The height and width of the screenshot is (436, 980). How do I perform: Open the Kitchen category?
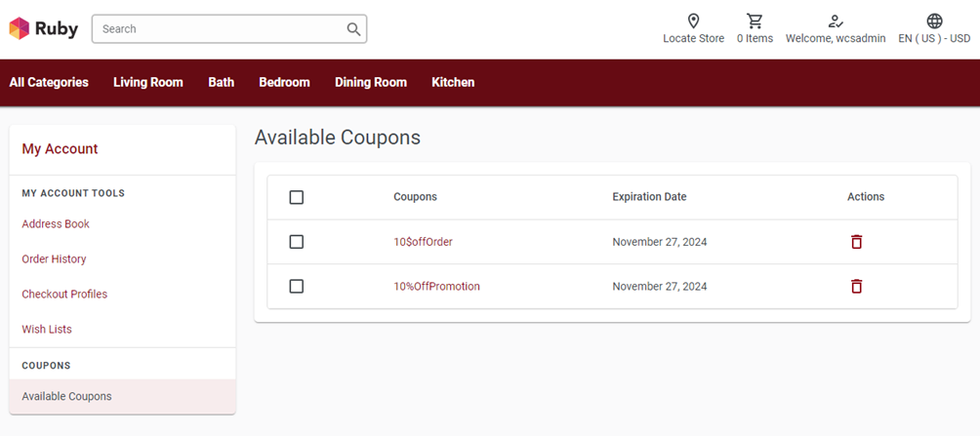pos(453,83)
